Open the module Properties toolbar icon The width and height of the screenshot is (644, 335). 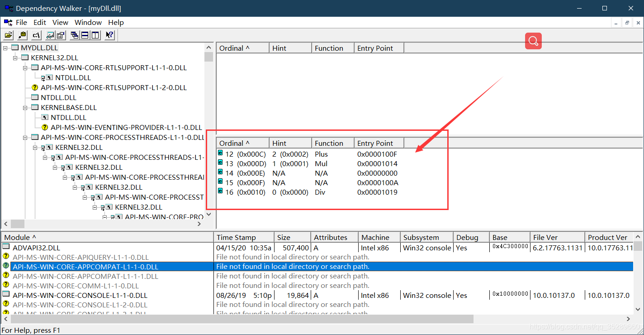pyautogui.click(x=60, y=35)
